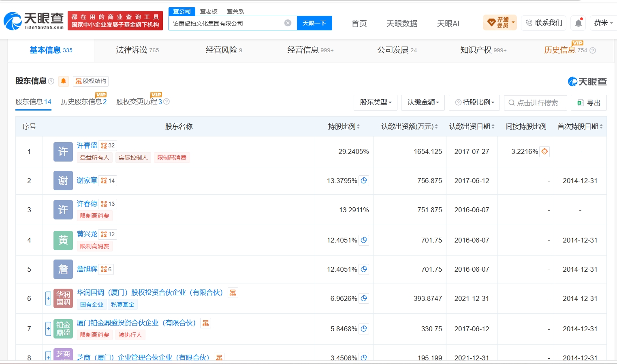Click the orange shareholder alert bell
Viewport: 617px width, 364px height.
[x=64, y=81]
